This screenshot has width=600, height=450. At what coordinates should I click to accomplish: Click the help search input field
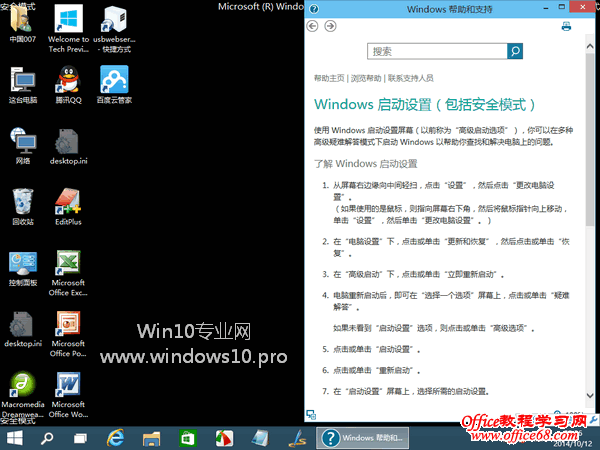437,51
